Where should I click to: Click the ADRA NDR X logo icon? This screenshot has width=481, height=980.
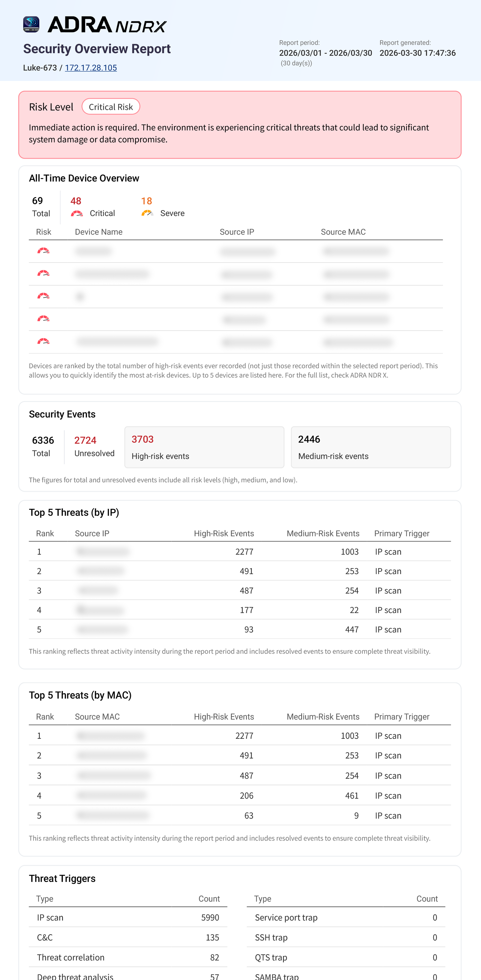pos(31,24)
